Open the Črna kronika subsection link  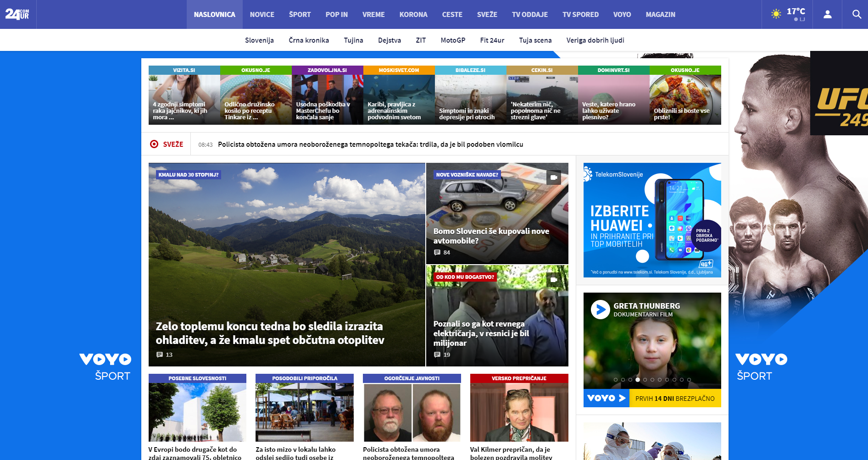point(309,40)
